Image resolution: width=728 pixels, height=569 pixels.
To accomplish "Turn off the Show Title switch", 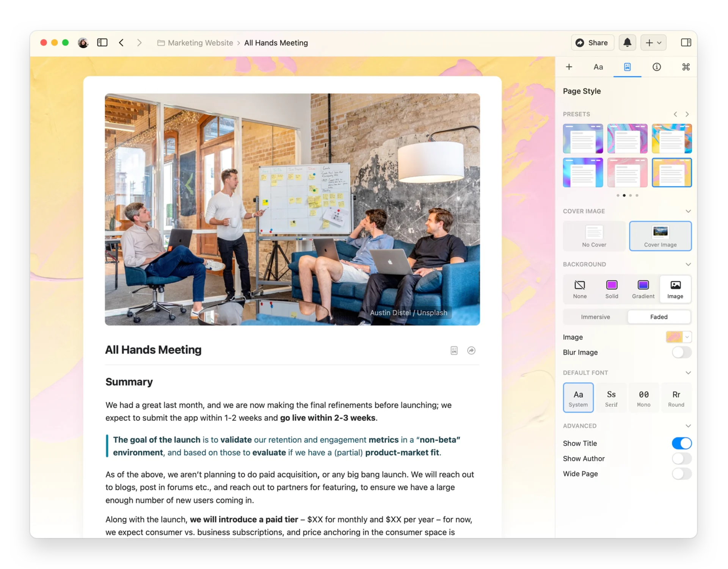I will tap(681, 443).
